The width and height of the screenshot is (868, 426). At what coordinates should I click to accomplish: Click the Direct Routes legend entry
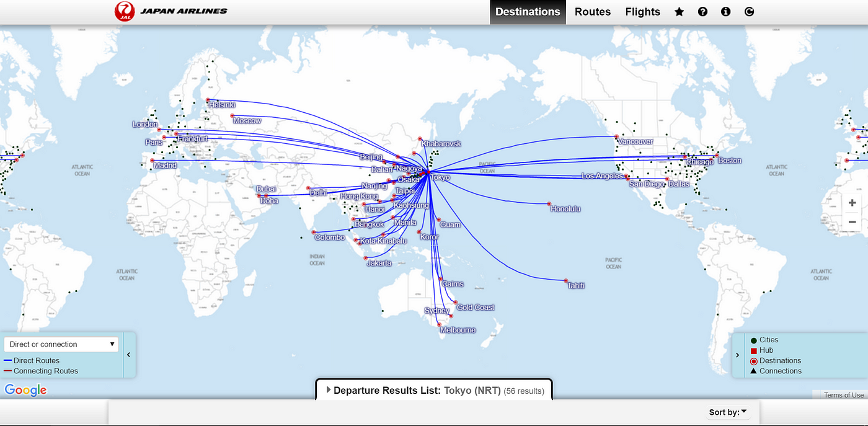[x=32, y=360]
